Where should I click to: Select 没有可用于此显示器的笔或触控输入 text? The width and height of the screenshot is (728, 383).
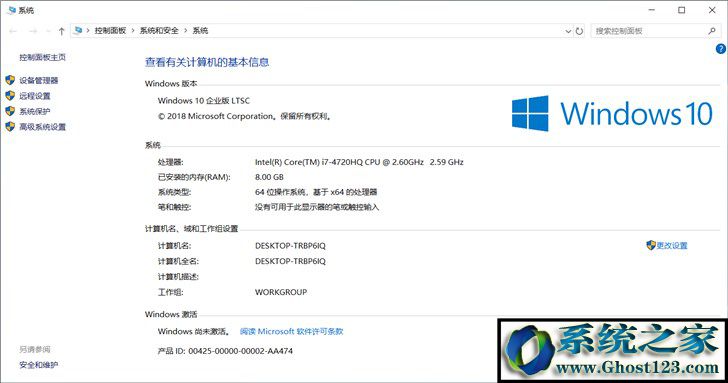coord(317,207)
